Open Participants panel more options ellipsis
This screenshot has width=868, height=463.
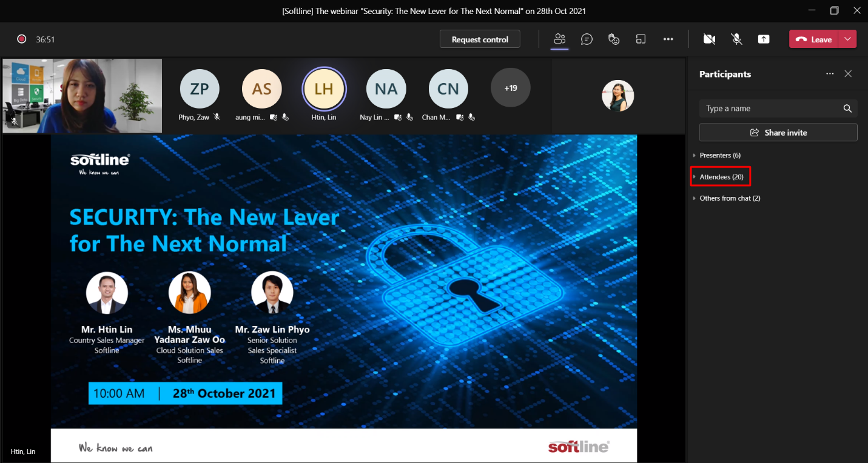(x=830, y=74)
